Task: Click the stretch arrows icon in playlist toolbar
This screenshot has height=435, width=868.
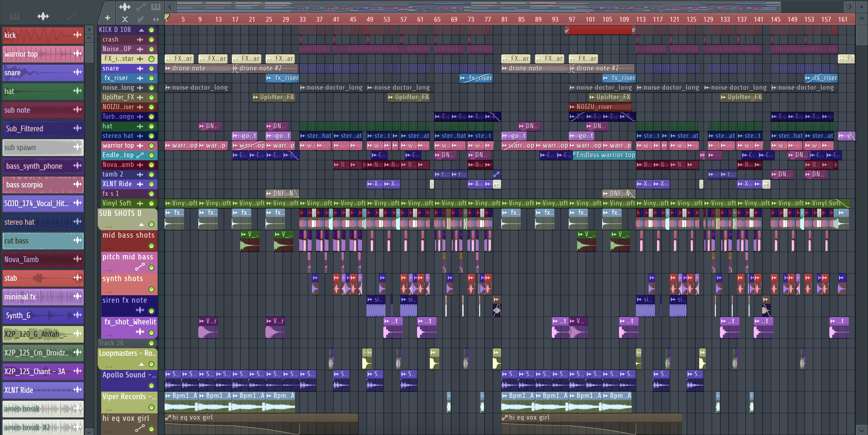Action: pyautogui.click(x=156, y=19)
